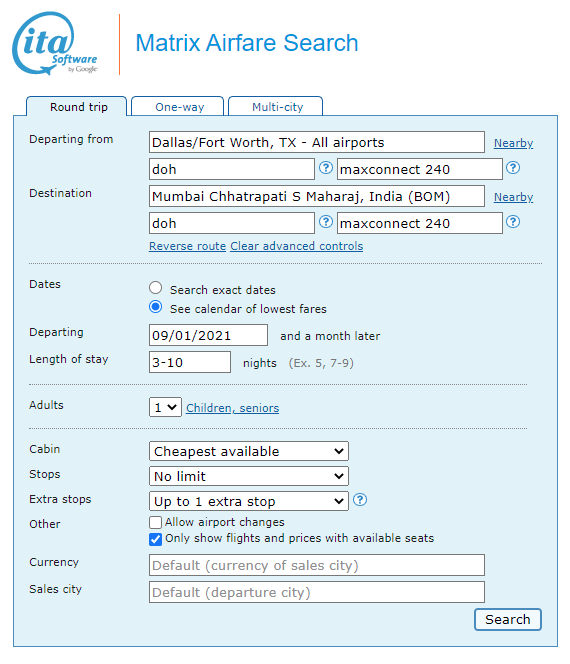The width and height of the screenshot is (570, 664).
Task: Select Search exact dates radio button
Action: click(x=155, y=288)
